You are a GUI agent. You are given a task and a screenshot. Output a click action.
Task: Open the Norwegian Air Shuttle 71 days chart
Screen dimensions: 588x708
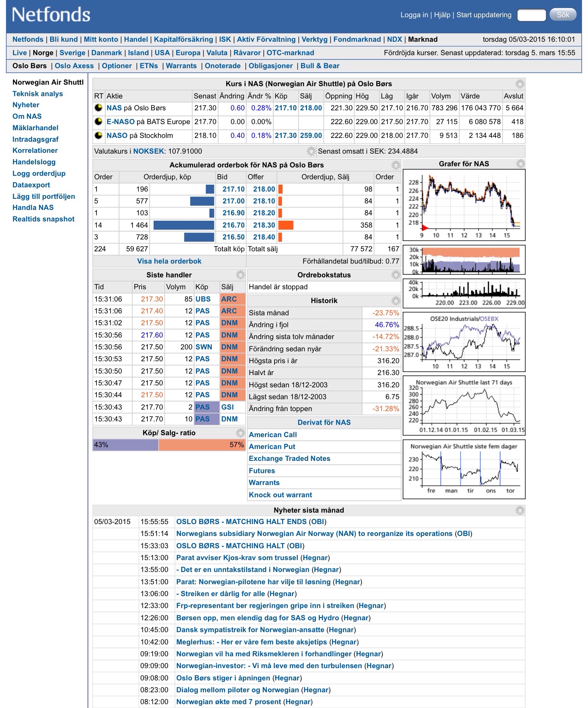click(464, 405)
